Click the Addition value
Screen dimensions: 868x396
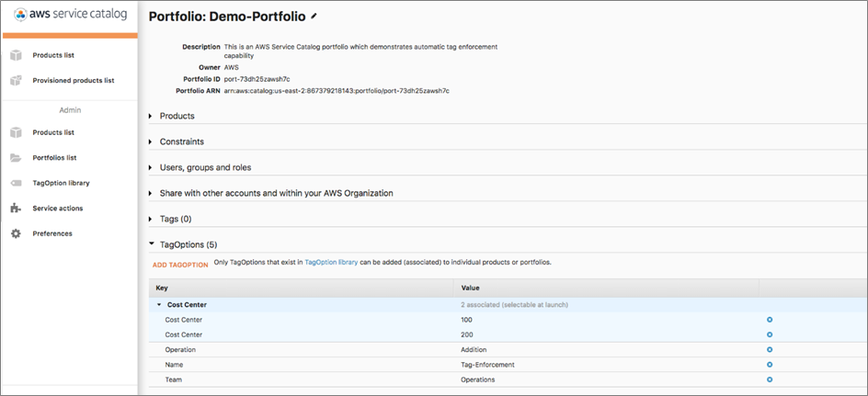click(474, 349)
